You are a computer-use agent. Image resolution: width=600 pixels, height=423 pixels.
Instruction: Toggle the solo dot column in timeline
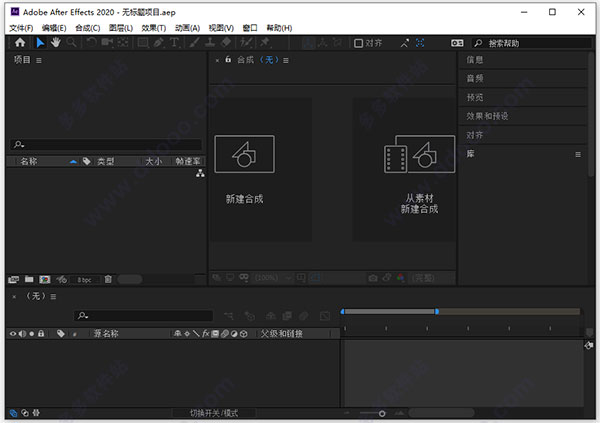tap(32, 334)
